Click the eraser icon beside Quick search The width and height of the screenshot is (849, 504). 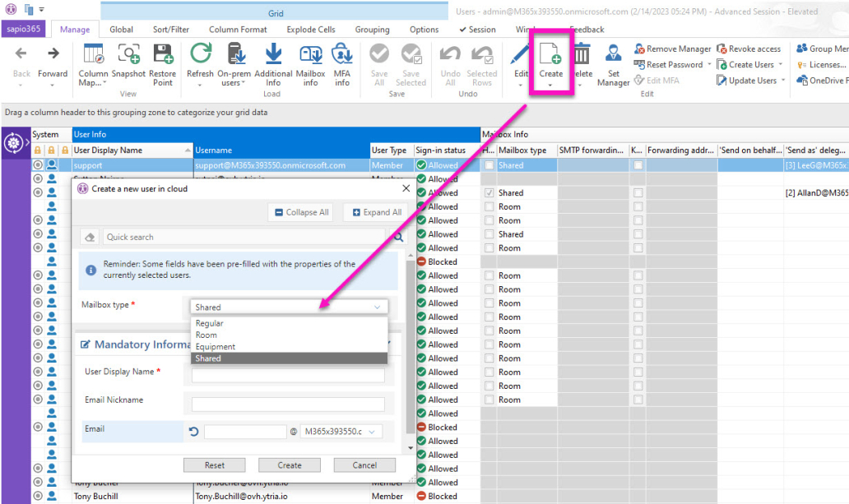coord(90,237)
